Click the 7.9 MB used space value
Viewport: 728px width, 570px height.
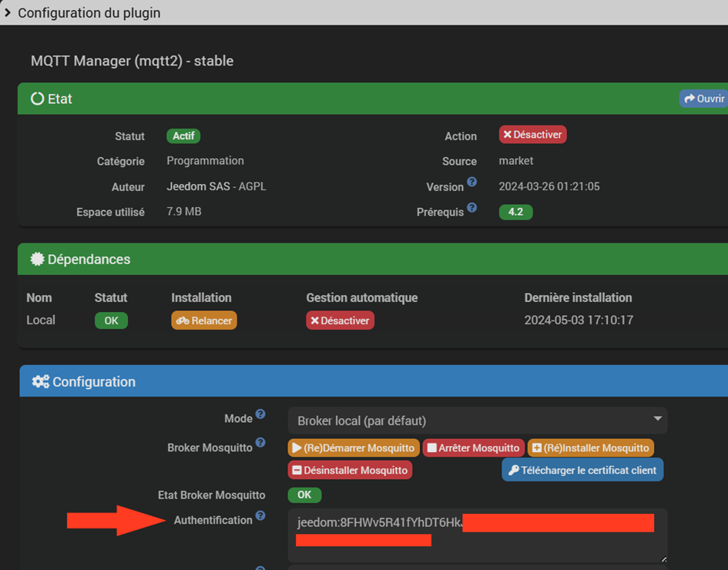(x=184, y=212)
